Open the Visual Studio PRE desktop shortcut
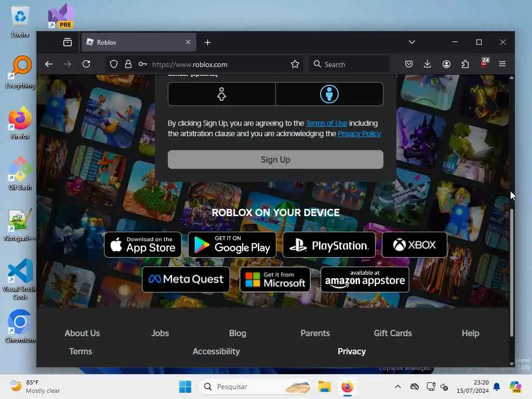This screenshot has height=399, width=532. (x=61, y=16)
